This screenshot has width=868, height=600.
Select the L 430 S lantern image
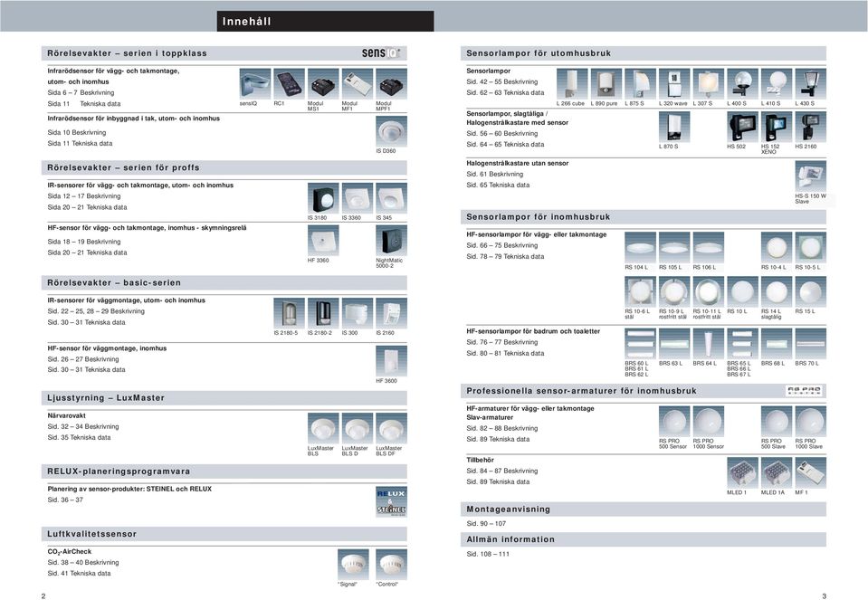810,84
